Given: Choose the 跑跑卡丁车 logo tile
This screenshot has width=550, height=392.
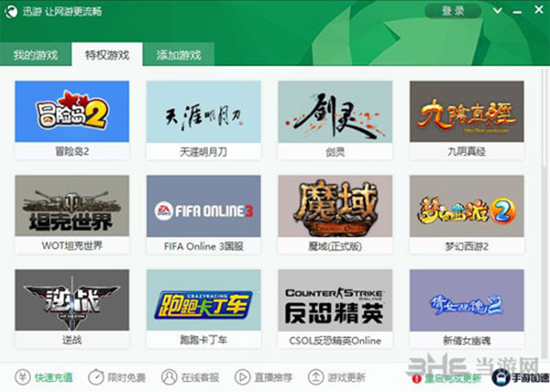Looking at the screenshot, I should [203, 299].
